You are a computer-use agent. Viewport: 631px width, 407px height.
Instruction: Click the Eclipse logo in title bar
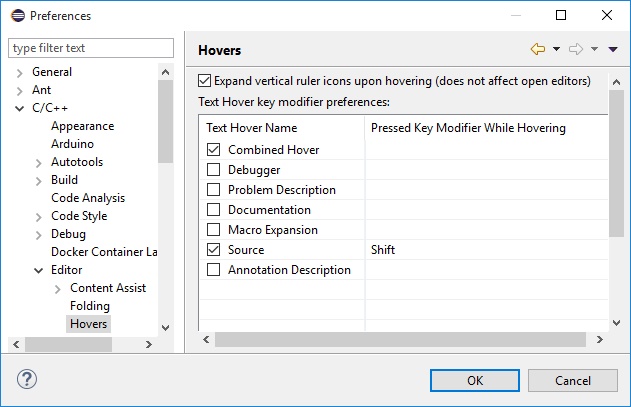tap(18, 15)
